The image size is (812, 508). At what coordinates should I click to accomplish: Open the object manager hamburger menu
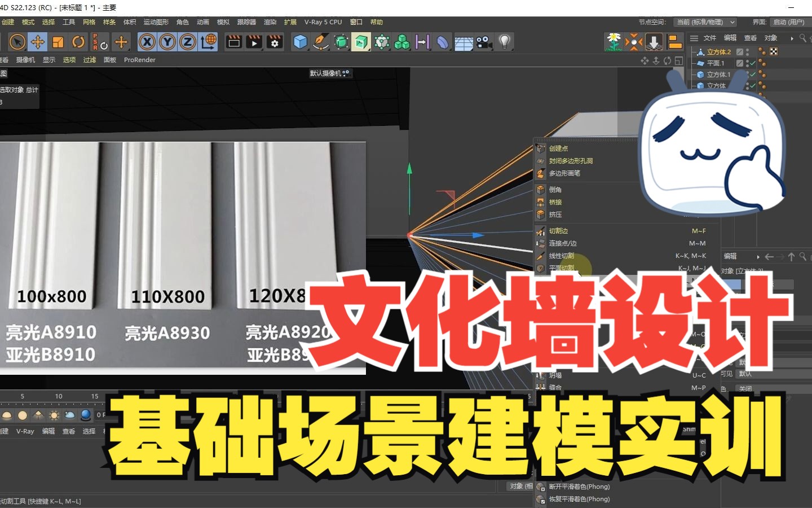coord(694,38)
